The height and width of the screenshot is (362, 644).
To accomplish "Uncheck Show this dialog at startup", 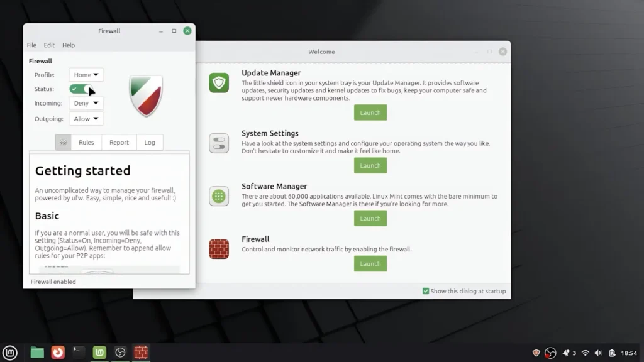I will tap(426, 291).
